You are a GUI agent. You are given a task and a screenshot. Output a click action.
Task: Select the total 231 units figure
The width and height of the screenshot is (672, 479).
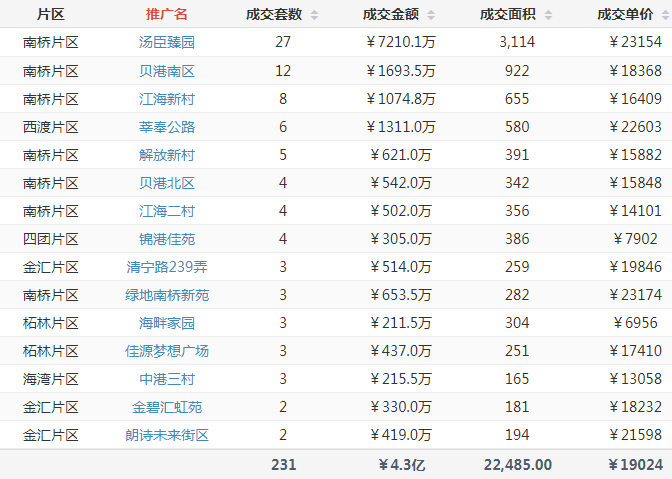283,465
